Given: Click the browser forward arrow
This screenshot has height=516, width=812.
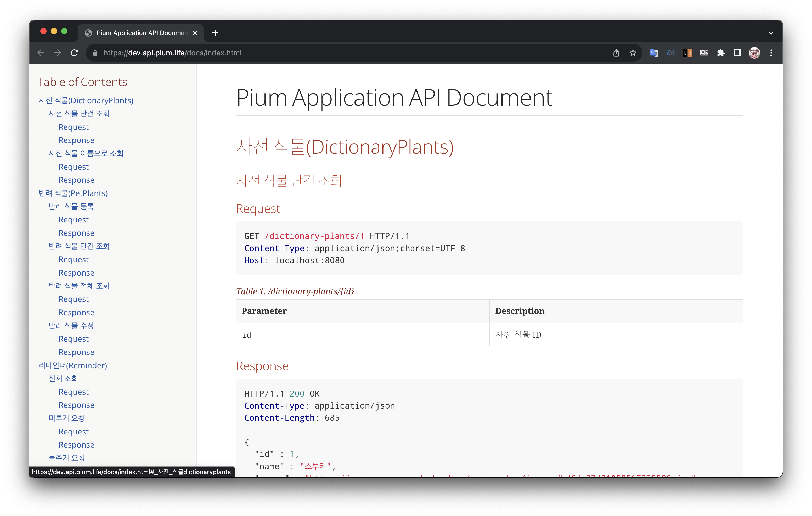Looking at the screenshot, I should point(58,53).
